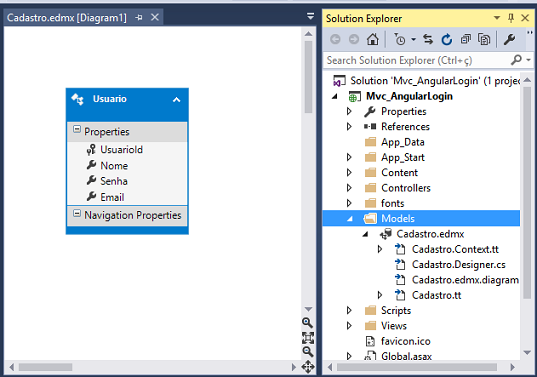Click the zoom in magnifier on diagram

click(307, 322)
